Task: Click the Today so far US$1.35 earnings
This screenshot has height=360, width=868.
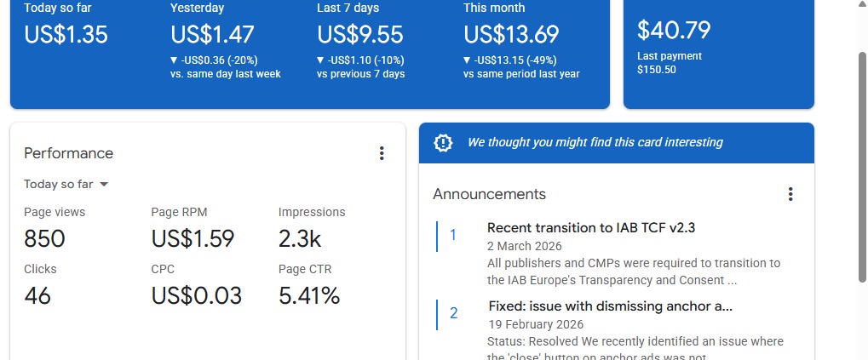Action: [66, 35]
